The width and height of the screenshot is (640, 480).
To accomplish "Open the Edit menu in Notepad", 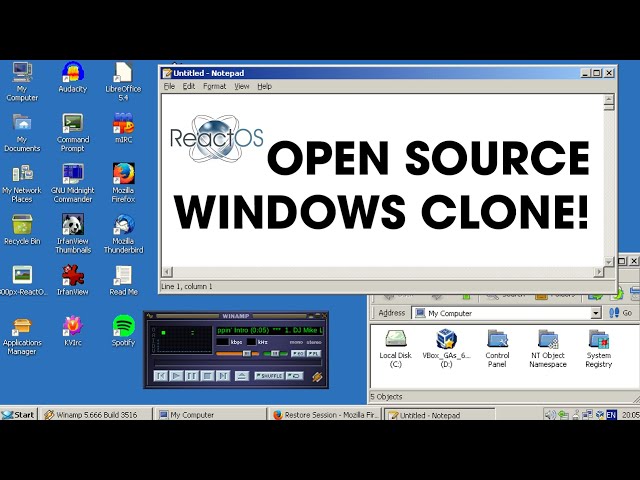I will 189,86.
